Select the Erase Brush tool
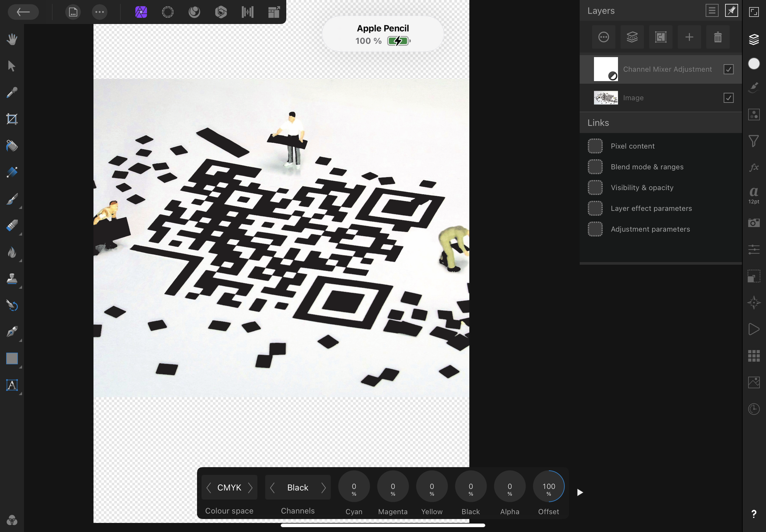Viewport: 766px width, 532px height. click(12, 226)
